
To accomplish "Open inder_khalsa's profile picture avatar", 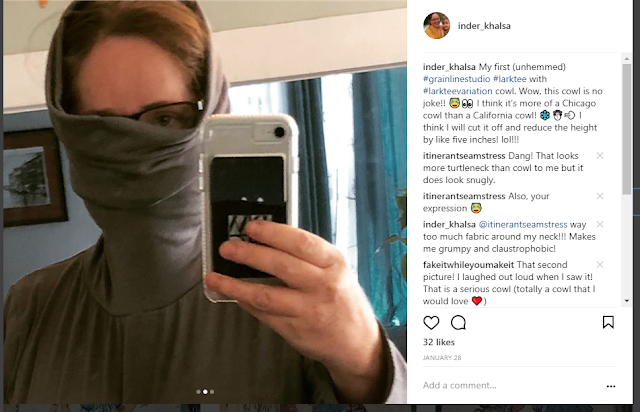I will click(437, 25).
